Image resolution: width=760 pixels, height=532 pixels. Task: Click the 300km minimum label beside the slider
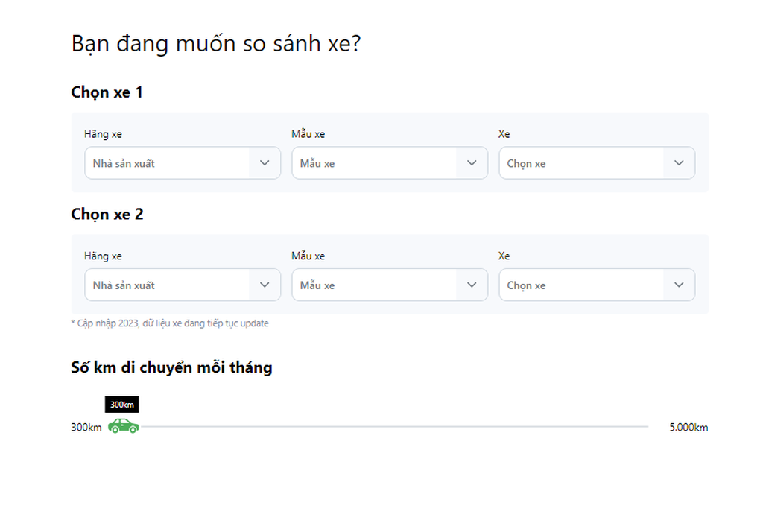point(86,428)
